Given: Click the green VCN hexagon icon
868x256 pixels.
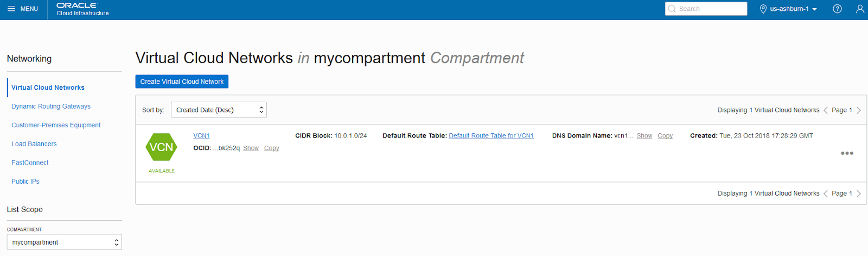Looking at the screenshot, I should [162, 147].
